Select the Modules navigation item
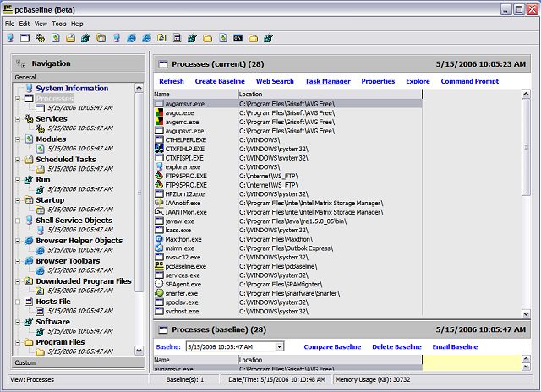The image size is (541, 392). point(51,139)
